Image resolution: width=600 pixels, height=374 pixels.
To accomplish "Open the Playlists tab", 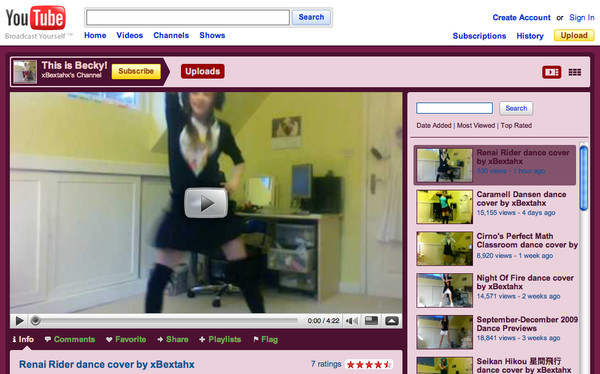I will coord(220,339).
